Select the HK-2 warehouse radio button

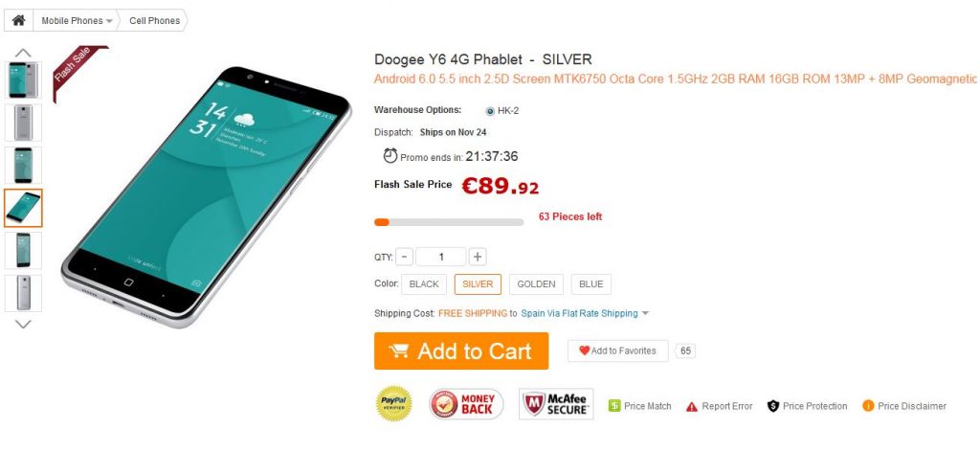coord(490,111)
